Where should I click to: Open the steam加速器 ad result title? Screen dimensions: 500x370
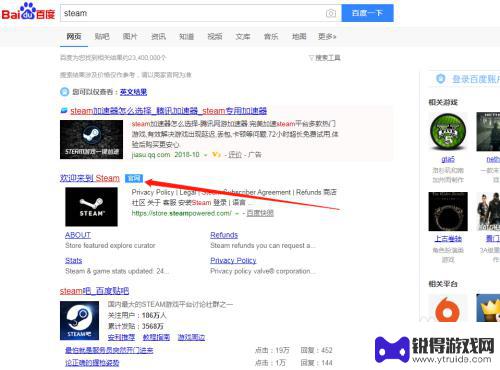tap(168, 111)
